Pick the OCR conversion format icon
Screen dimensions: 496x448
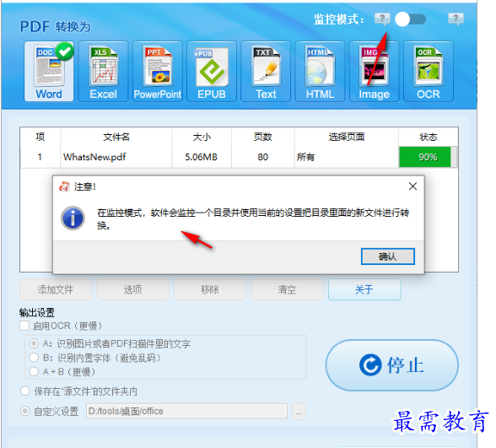(429, 71)
